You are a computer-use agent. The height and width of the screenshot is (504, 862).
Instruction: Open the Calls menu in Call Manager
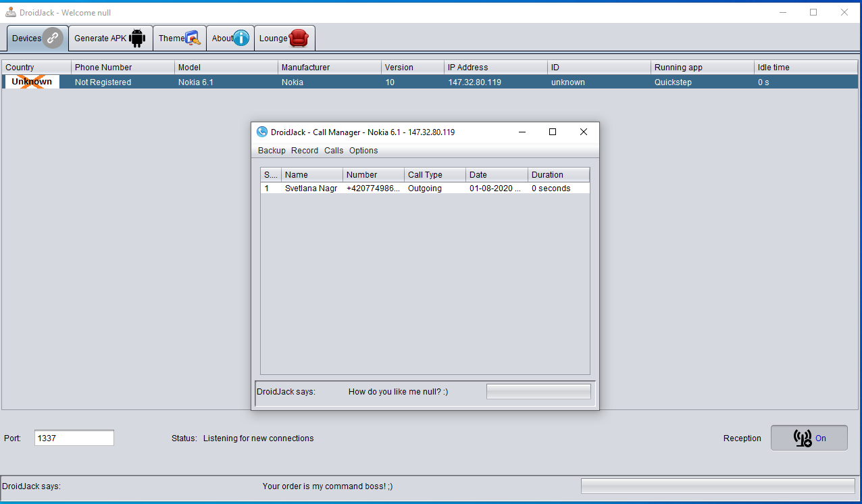(334, 150)
